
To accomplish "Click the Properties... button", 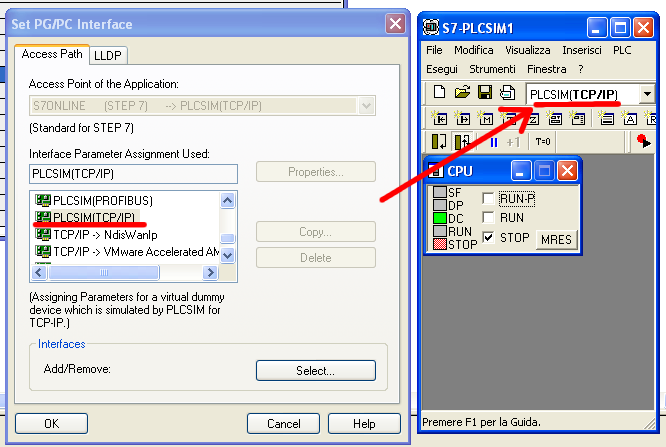I will pos(316,172).
